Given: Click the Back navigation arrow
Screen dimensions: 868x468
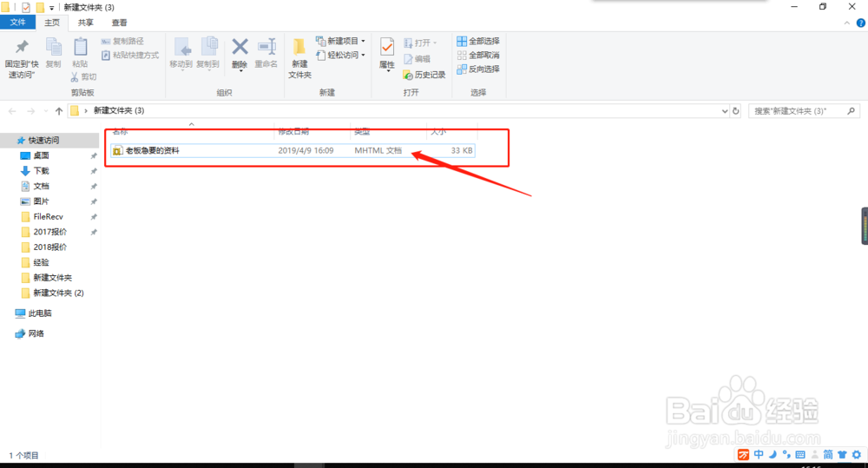Looking at the screenshot, I should [x=12, y=111].
